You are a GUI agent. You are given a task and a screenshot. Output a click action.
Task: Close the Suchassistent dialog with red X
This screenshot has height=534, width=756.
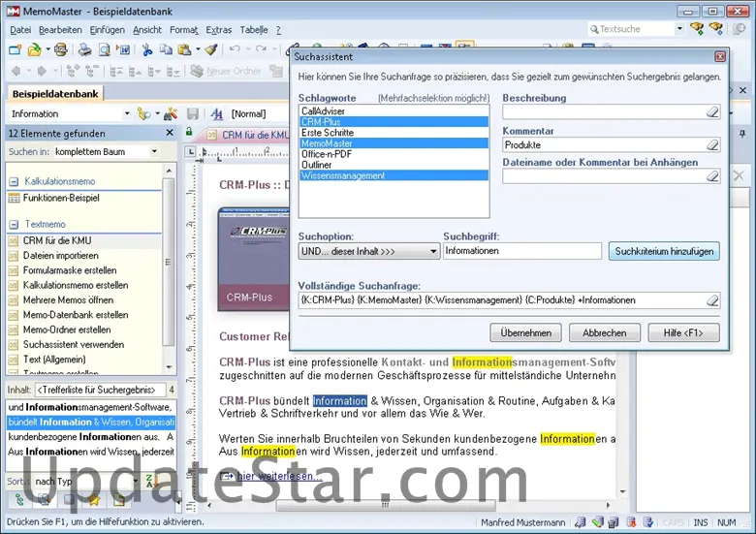pyautogui.click(x=720, y=57)
